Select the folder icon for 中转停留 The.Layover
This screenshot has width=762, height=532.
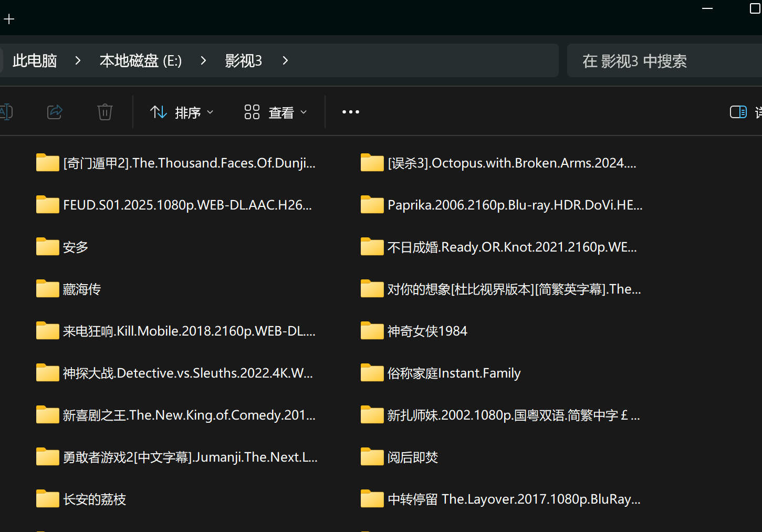coord(372,499)
